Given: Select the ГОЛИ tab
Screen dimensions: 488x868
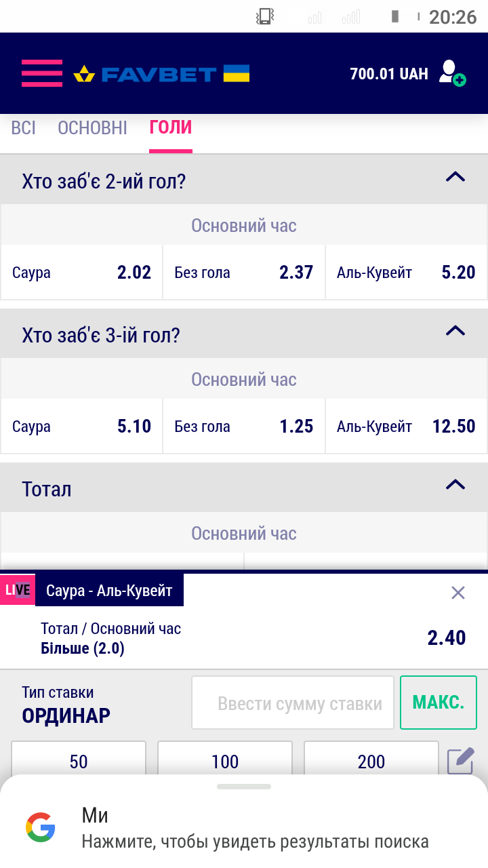Looking at the screenshot, I should tap(171, 127).
